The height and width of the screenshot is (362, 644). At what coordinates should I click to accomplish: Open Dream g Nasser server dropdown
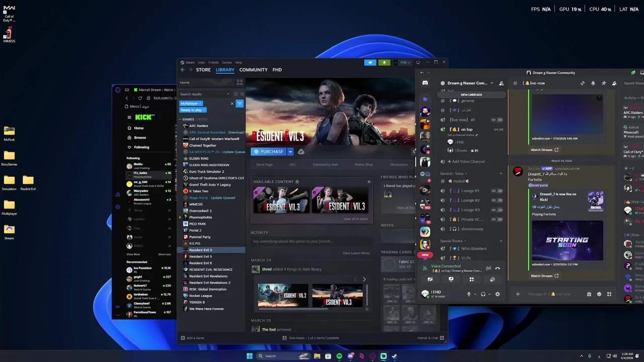point(467,83)
